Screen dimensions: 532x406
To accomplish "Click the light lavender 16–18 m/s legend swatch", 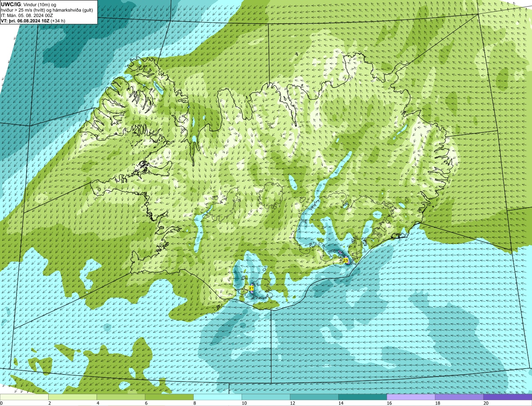I will pyautogui.click(x=411, y=397).
